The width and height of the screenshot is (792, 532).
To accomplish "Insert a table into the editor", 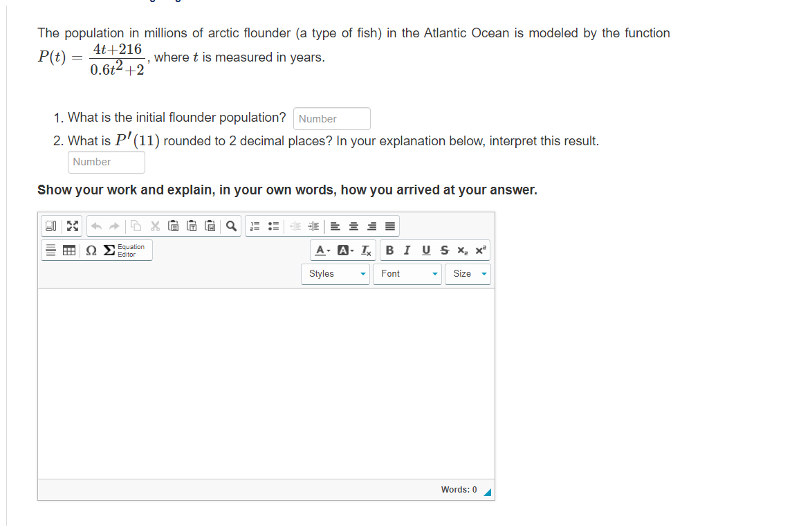I will [68, 250].
